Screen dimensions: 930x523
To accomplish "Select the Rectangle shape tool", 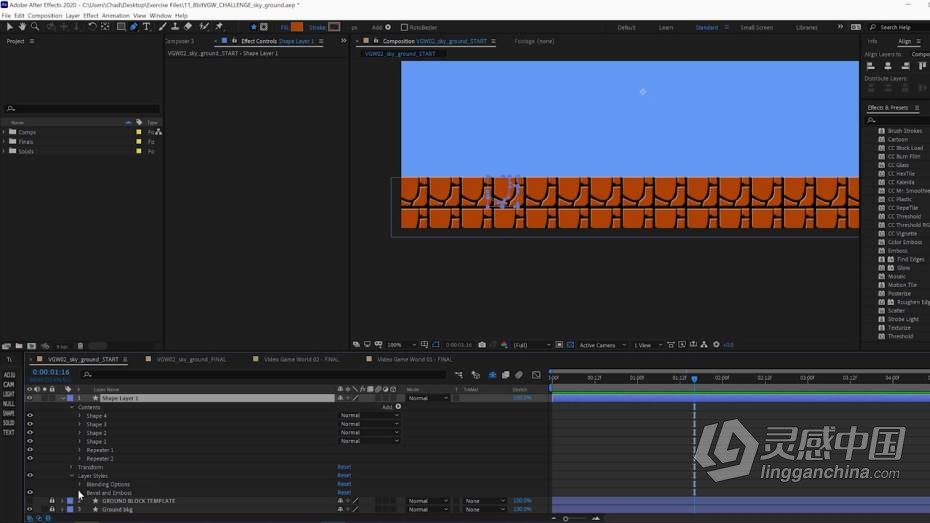I will [x=121, y=27].
